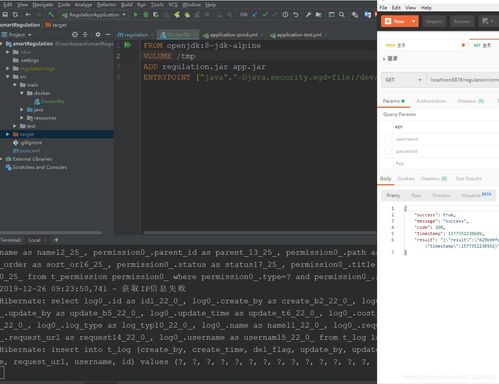499x384 pixels.
Task: Show Git history clock icon
Action: [285, 15]
